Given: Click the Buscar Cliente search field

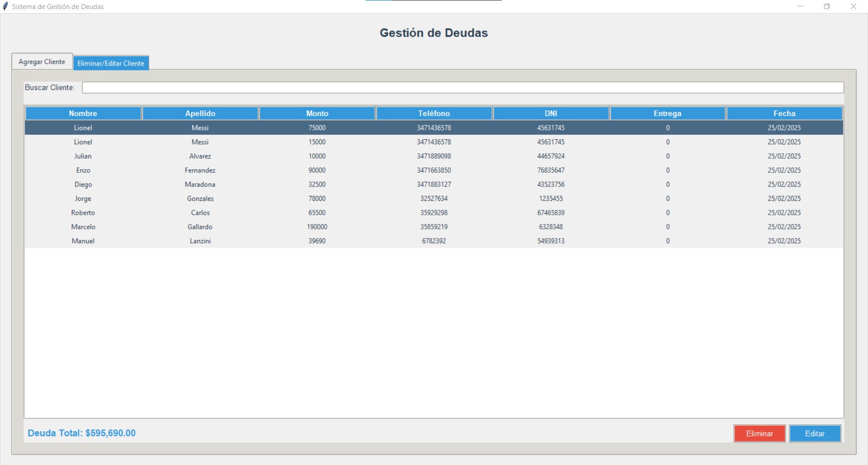Looking at the screenshot, I should 462,87.
